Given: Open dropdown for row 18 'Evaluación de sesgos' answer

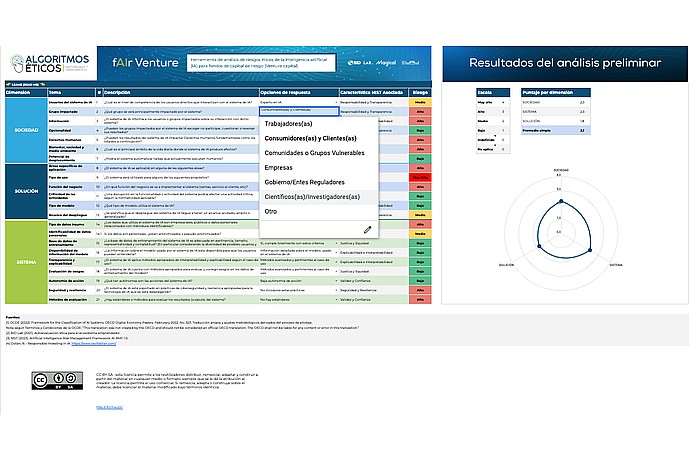Looking at the screenshot, I should point(337,271).
